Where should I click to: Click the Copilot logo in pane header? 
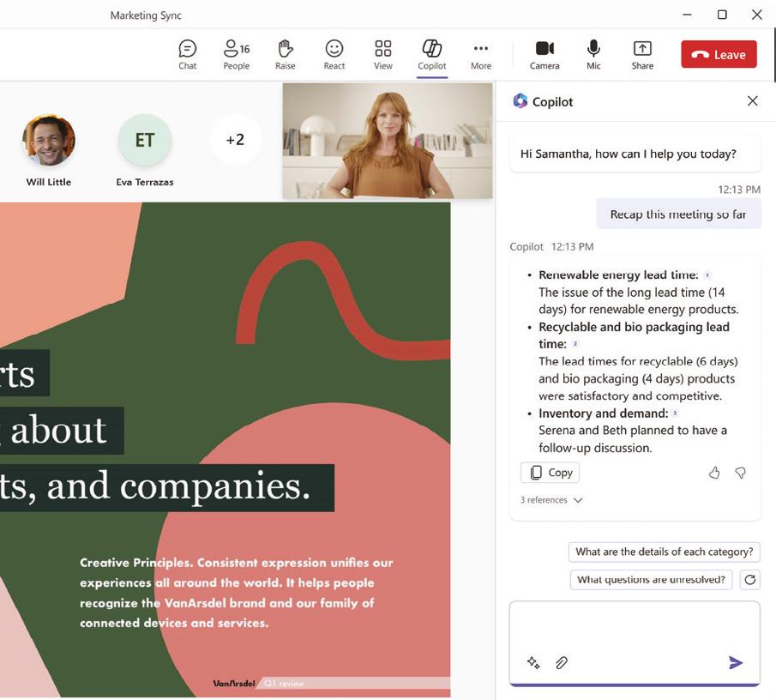[x=520, y=101]
